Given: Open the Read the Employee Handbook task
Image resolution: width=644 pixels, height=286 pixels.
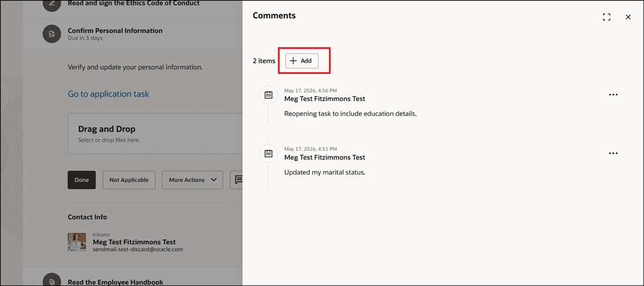Looking at the screenshot, I should 115,282.
